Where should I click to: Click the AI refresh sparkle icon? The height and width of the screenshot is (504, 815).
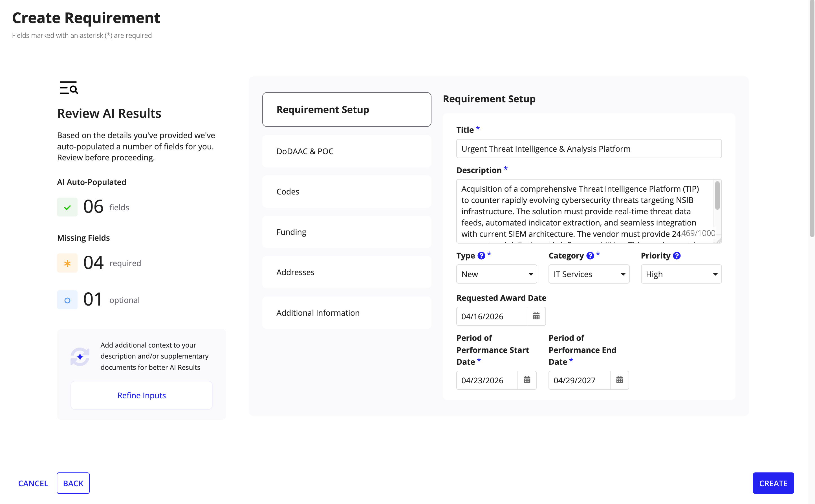tap(80, 356)
